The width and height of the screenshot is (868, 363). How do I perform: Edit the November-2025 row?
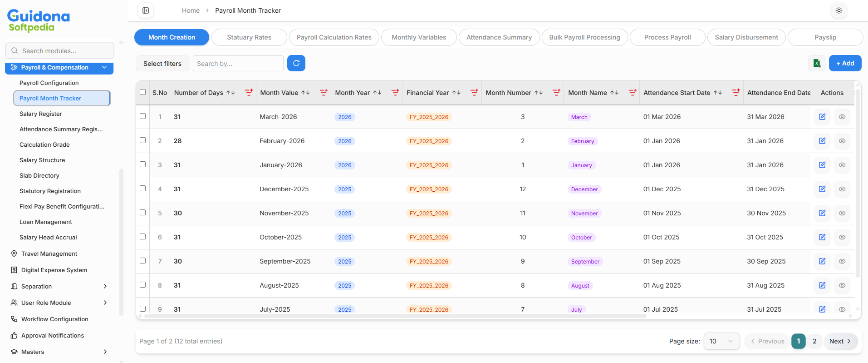822,213
